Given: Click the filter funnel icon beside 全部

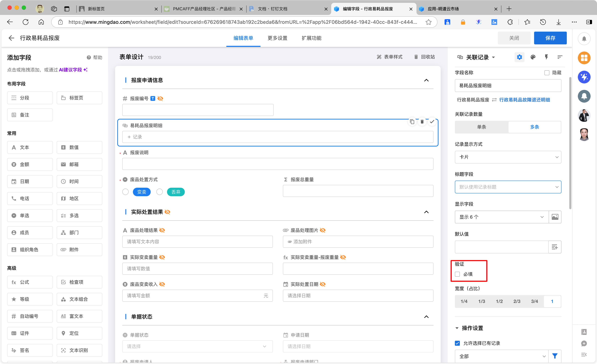Looking at the screenshot, I should pos(555,356).
